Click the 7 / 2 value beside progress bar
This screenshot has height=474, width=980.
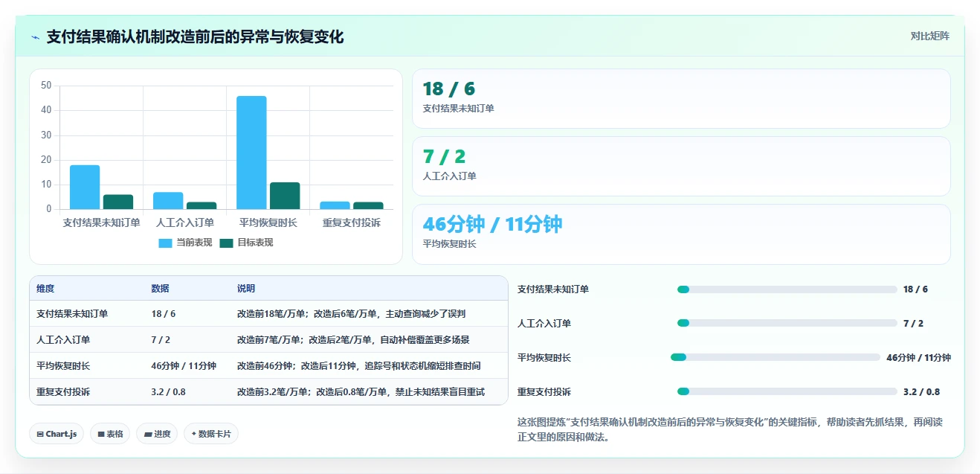pos(913,324)
